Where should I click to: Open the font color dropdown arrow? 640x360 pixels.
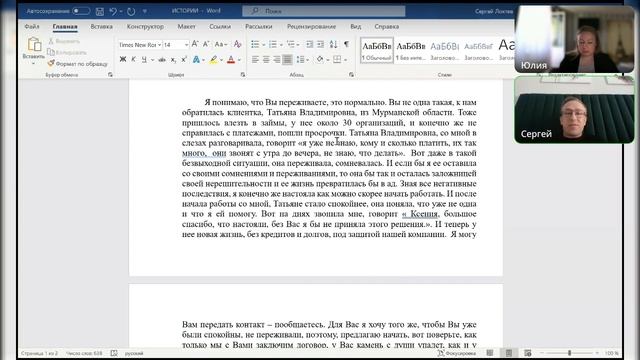[239, 60]
